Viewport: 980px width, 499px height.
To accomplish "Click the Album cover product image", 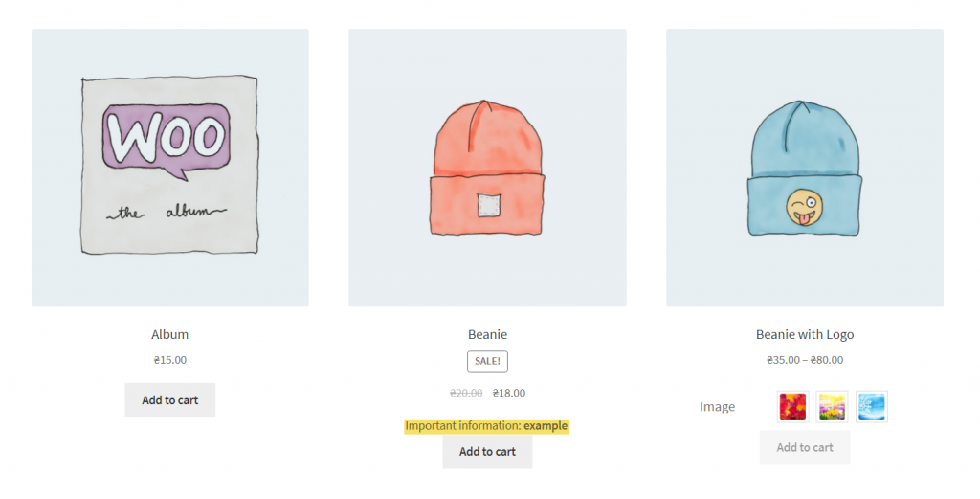I will (x=170, y=168).
